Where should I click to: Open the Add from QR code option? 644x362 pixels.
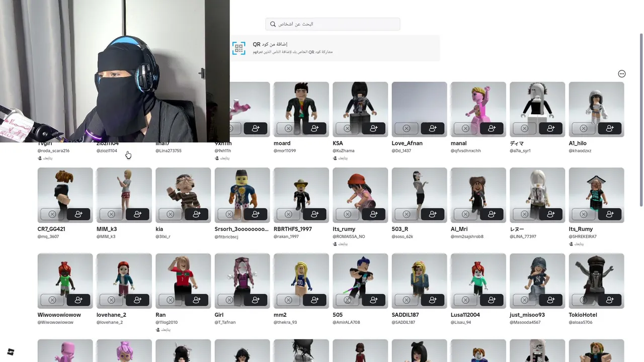[335, 48]
